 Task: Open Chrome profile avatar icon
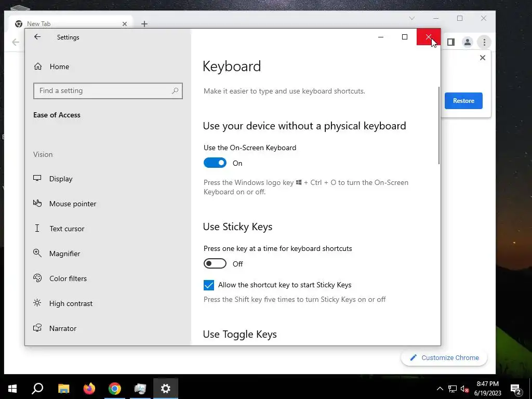tap(467, 42)
